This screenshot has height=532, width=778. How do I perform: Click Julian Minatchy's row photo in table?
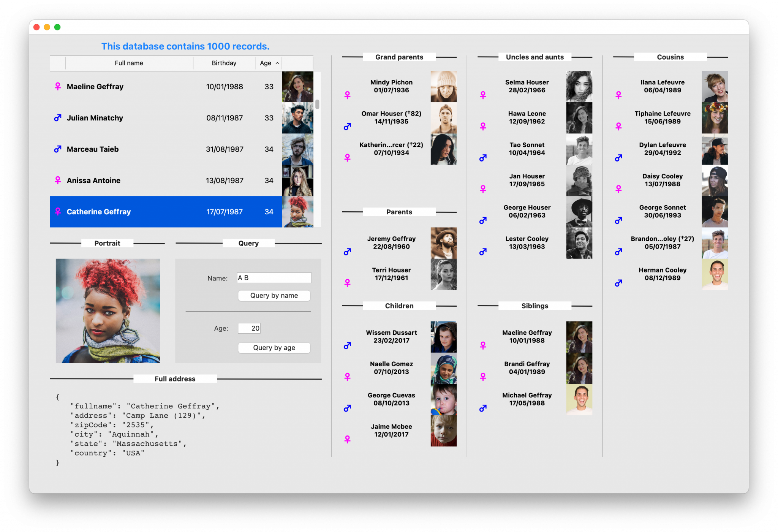298,118
